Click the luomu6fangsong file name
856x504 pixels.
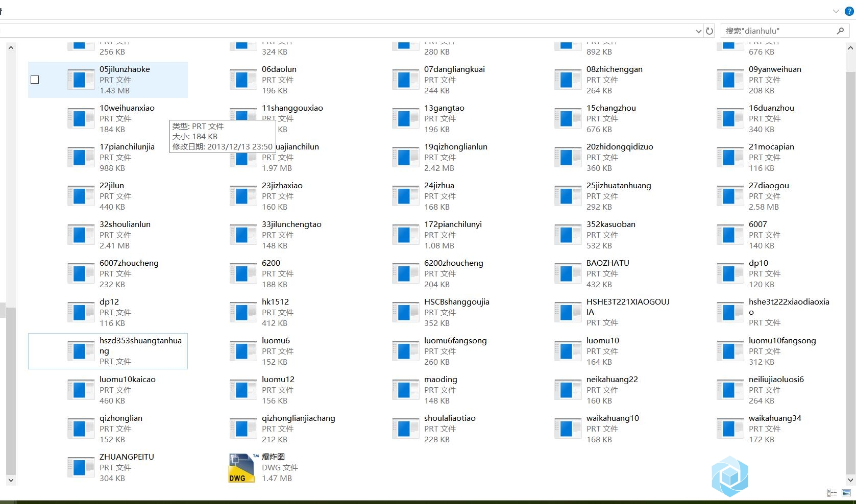[455, 341]
